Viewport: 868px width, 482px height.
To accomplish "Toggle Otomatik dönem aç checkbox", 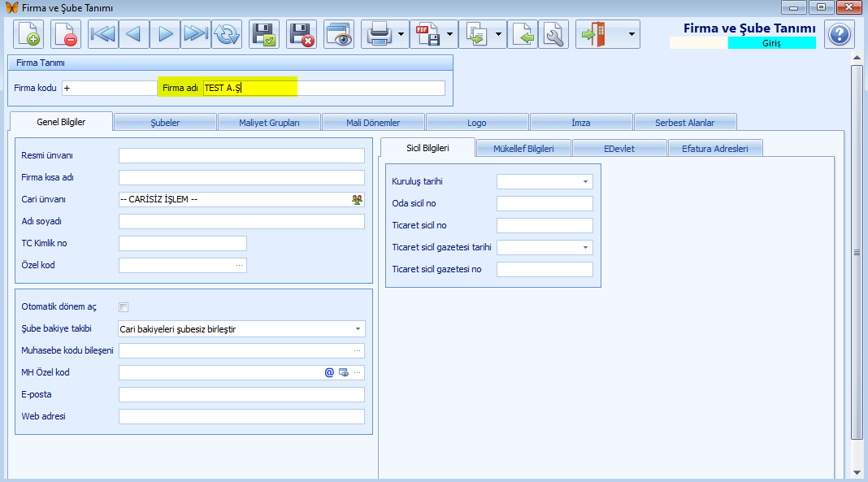I will pos(124,307).
